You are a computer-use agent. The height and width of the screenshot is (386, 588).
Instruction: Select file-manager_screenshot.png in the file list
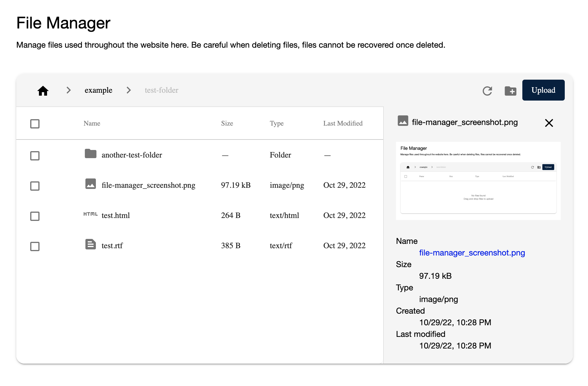coord(148,185)
